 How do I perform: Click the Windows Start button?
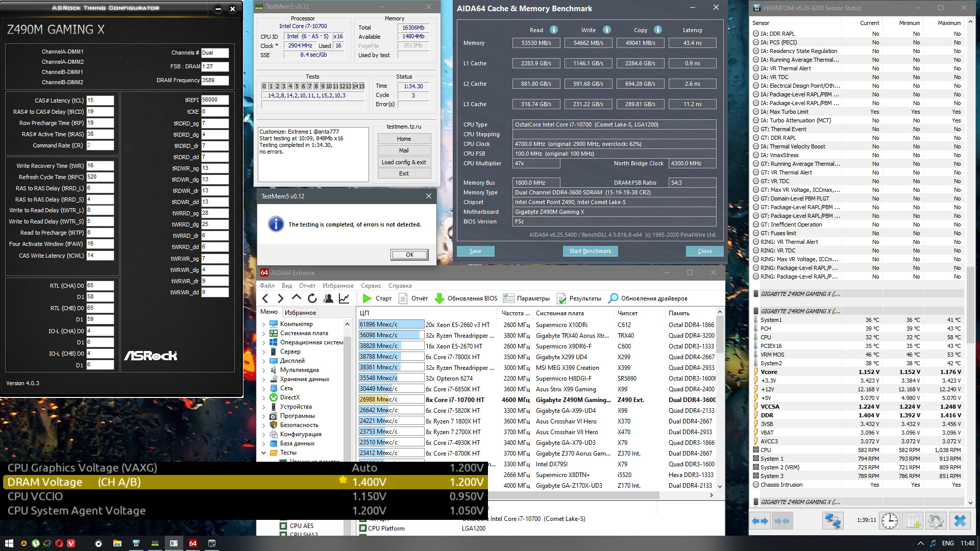pos(8,543)
